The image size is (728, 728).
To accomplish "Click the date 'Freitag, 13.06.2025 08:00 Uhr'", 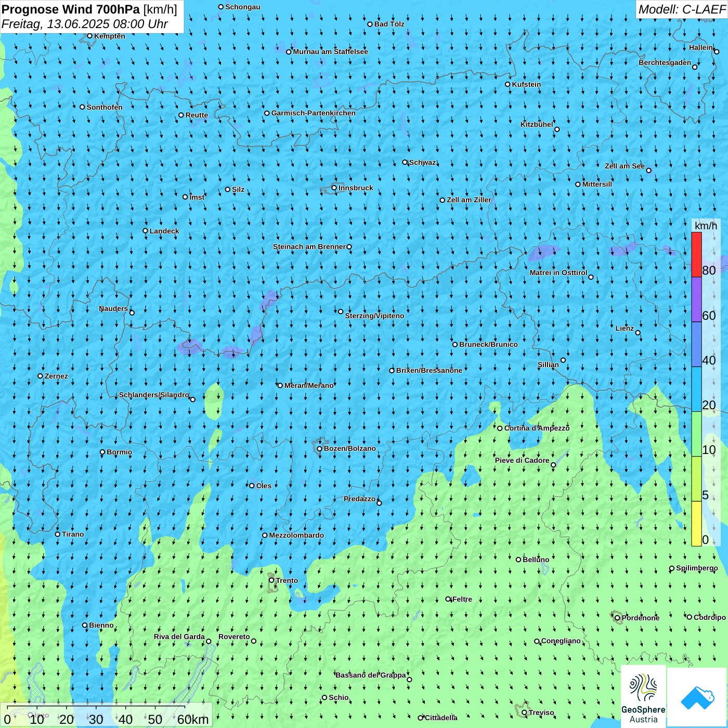I will 85,24.
